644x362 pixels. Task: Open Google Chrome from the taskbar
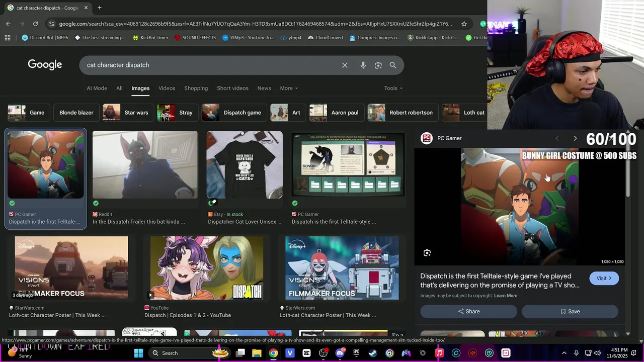pos(273,353)
